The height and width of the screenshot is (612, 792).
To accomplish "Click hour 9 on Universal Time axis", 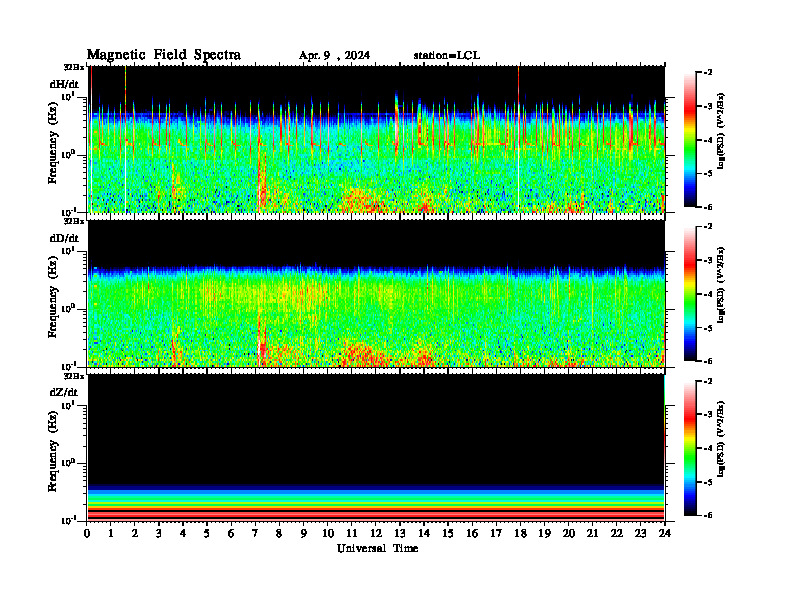I will 304,534.
